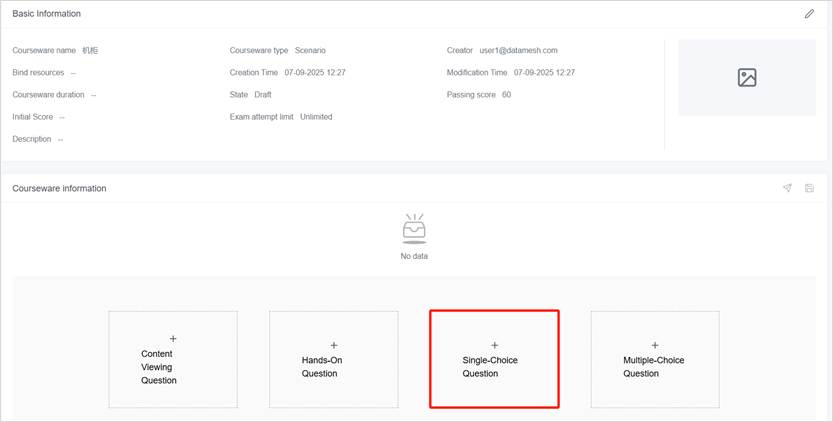
Task: Click the edit pencil icon in Basic Information
Action: click(x=809, y=14)
